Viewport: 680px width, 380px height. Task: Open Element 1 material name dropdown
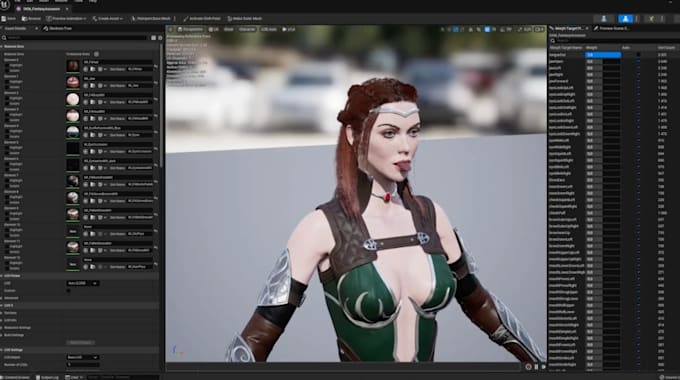point(118,79)
